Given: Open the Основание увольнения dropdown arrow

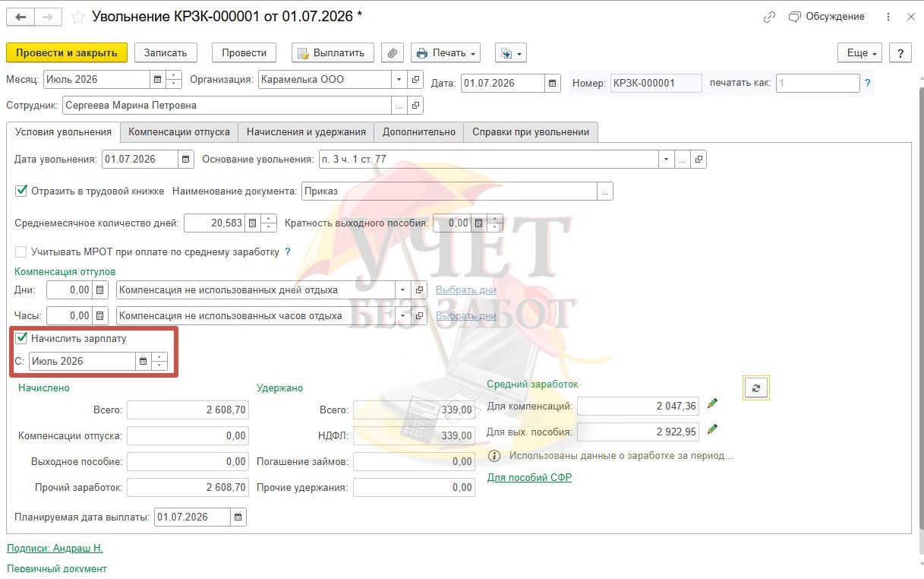Looking at the screenshot, I should [x=666, y=160].
